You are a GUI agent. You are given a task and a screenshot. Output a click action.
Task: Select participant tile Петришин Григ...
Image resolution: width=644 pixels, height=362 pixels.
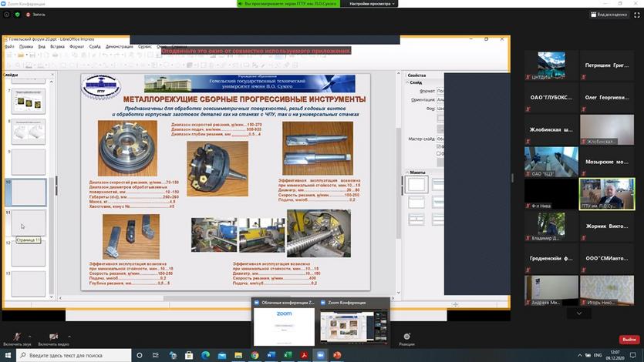[x=607, y=65]
